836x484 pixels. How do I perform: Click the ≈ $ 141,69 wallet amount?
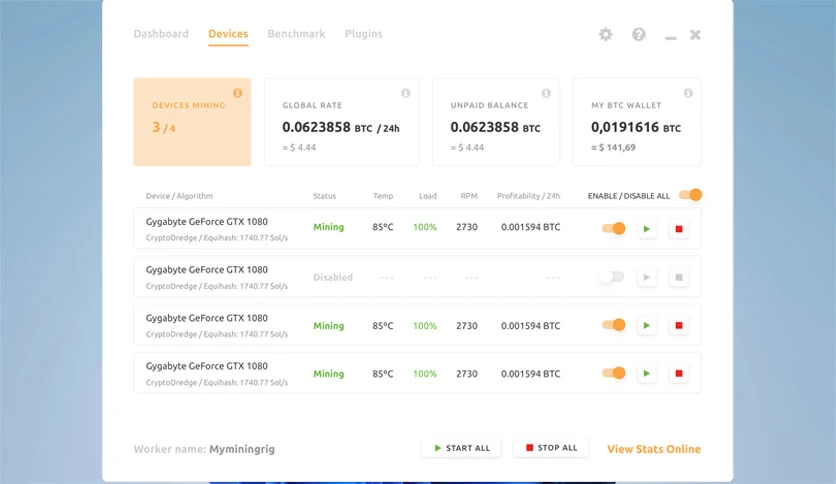click(x=613, y=148)
